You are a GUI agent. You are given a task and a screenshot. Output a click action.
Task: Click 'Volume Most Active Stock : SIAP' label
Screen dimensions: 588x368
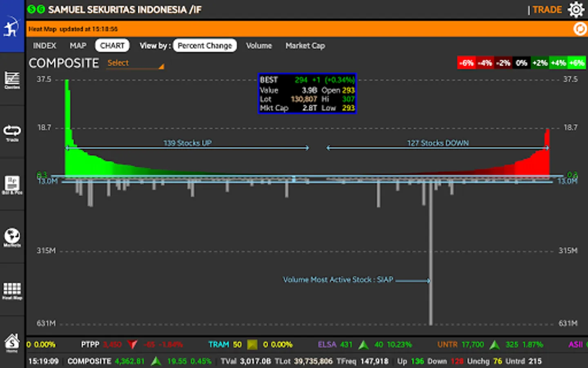pyautogui.click(x=338, y=280)
